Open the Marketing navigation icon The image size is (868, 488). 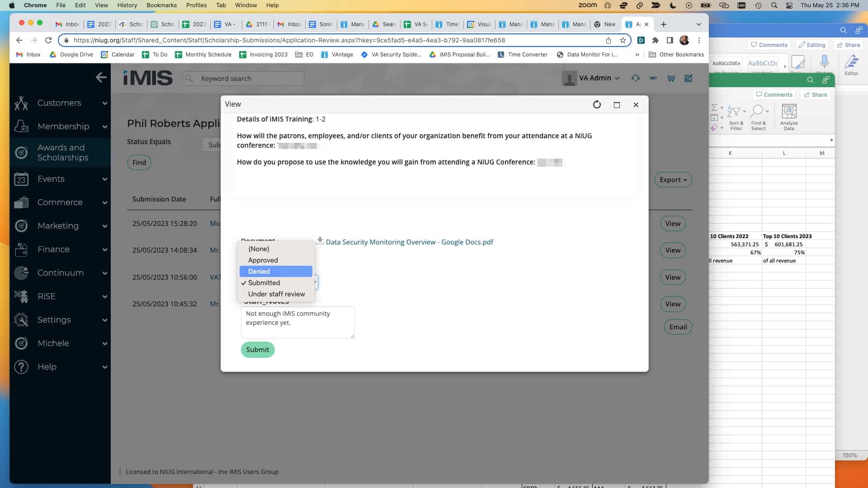click(x=21, y=226)
